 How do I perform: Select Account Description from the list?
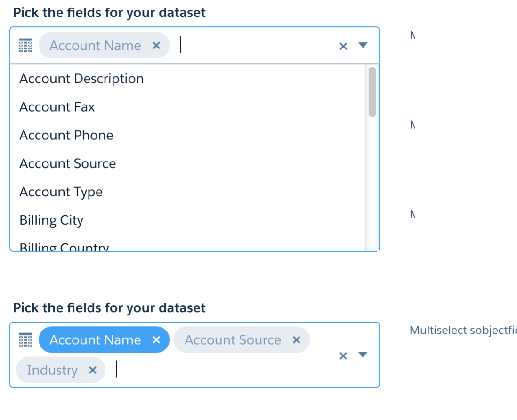click(x=81, y=79)
